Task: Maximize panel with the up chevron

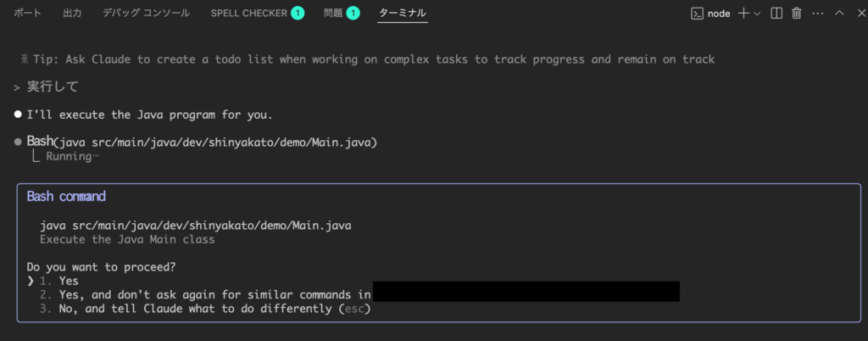Action: 839,13
